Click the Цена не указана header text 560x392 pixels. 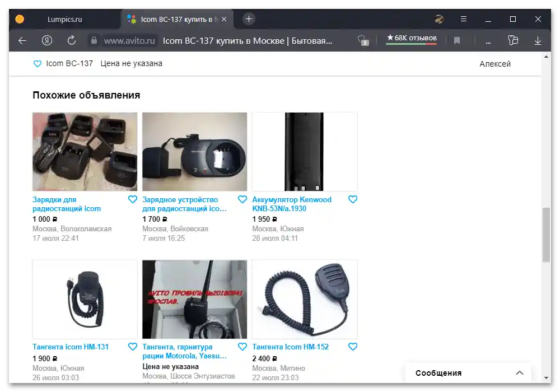pyautogui.click(x=131, y=63)
